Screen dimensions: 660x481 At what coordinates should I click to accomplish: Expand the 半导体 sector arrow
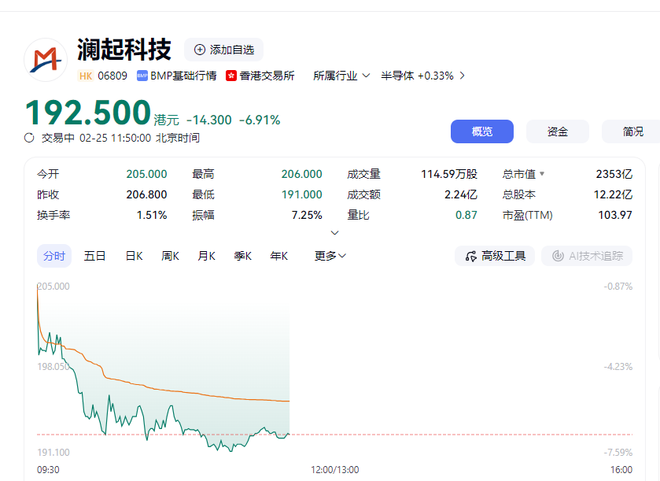[461, 75]
